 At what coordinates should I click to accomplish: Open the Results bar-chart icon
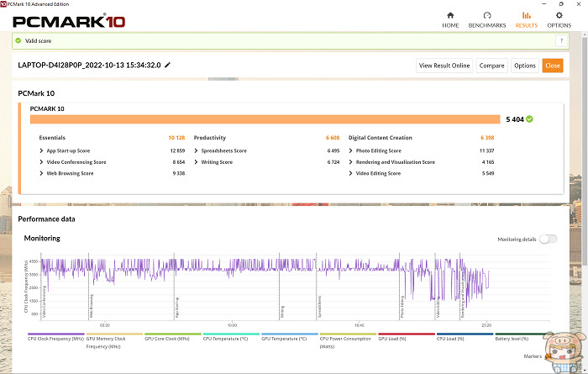point(526,15)
